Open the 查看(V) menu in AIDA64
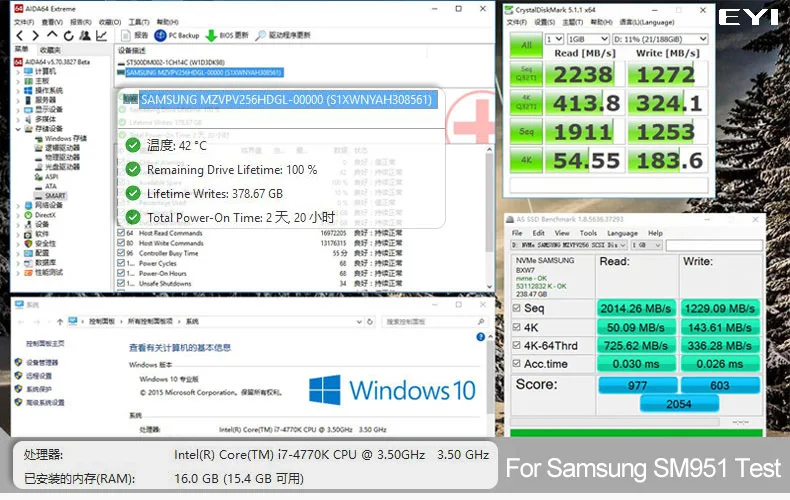 52,22
